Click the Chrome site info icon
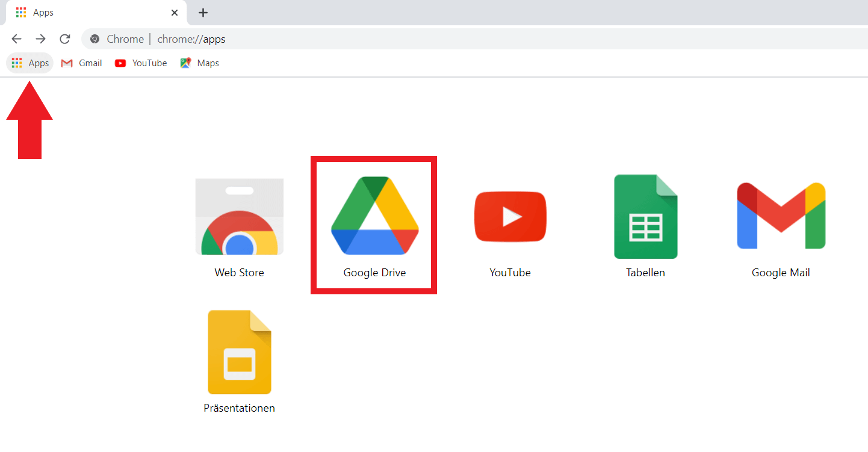Viewport: 868px width, 452px height. 95,39
